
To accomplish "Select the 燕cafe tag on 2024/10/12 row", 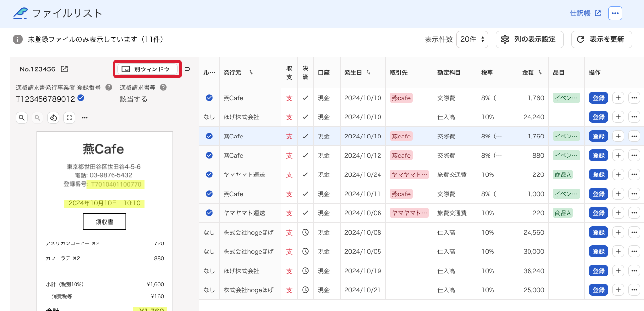I will [401, 155].
